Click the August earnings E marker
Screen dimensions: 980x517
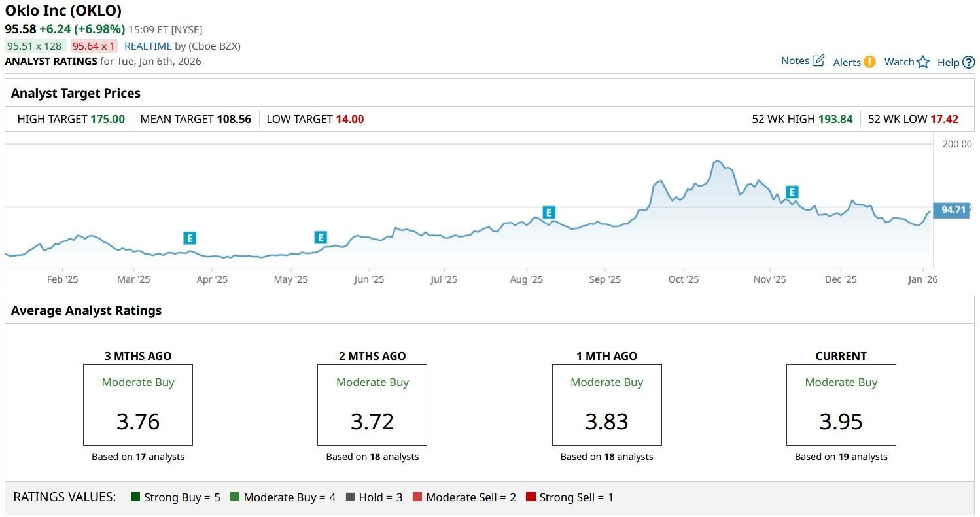point(549,213)
